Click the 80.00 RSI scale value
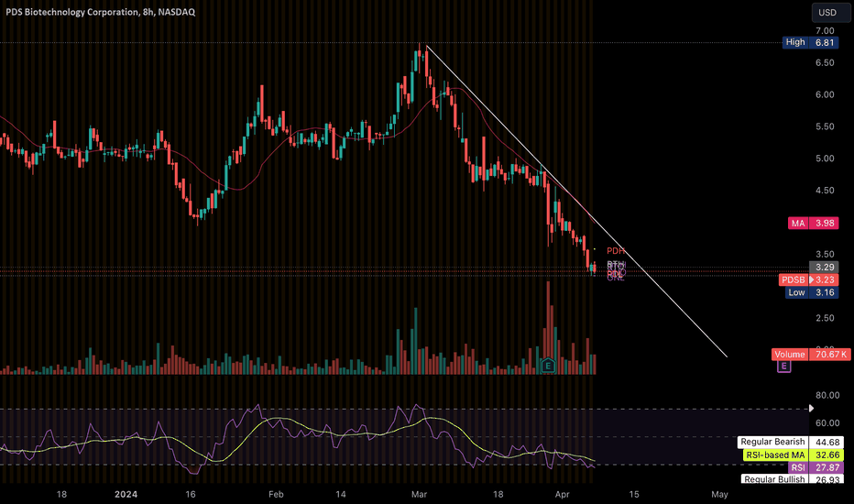The image size is (854, 504). [x=827, y=395]
